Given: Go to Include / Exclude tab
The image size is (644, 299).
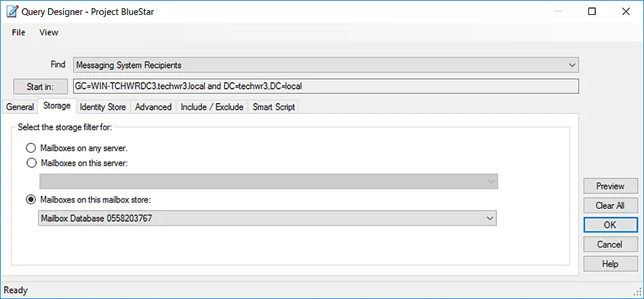Looking at the screenshot, I should click(212, 107).
